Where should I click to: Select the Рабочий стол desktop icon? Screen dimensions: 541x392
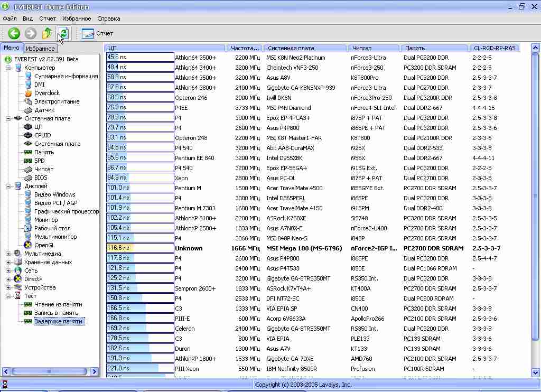pyautogui.click(x=28, y=228)
